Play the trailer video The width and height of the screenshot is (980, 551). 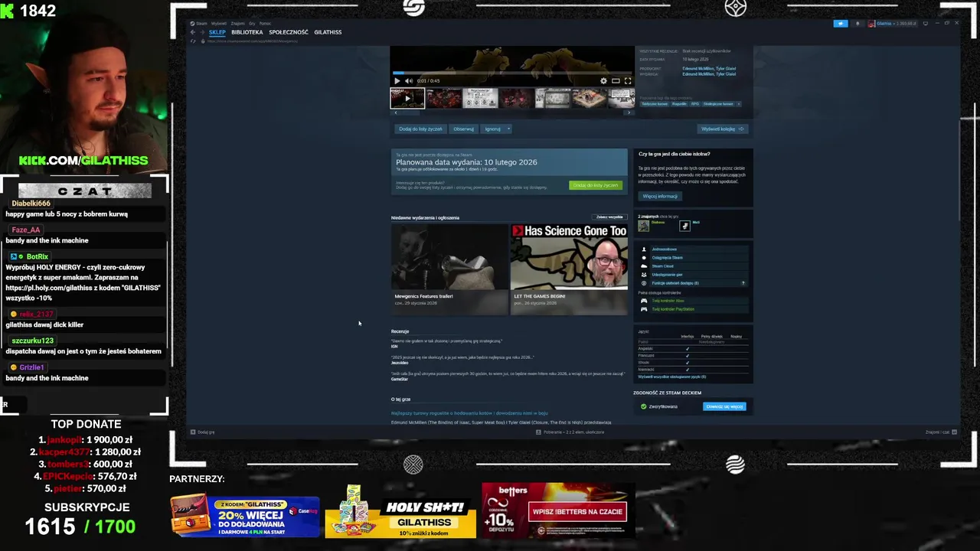[x=397, y=80]
